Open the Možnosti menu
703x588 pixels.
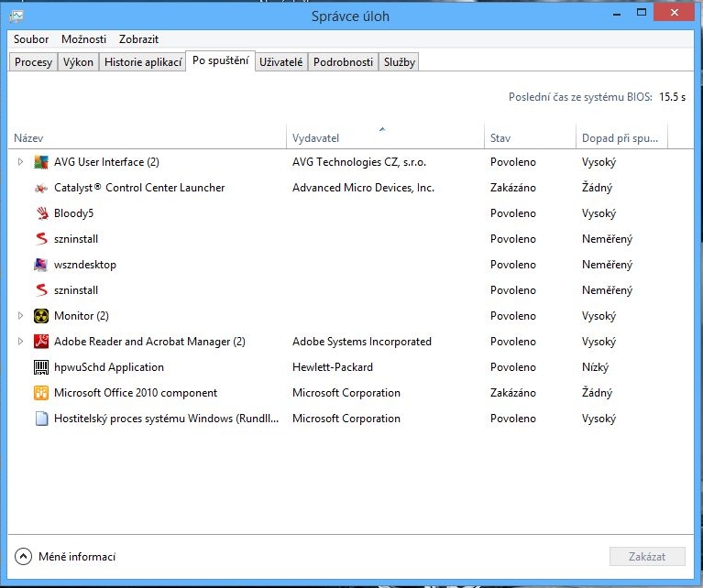[x=83, y=39]
